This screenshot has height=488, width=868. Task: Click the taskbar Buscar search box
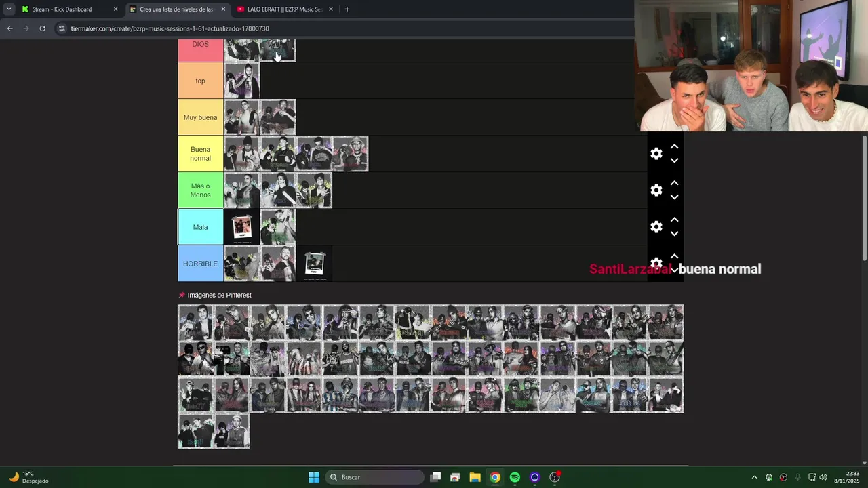click(x=375, y=477)
